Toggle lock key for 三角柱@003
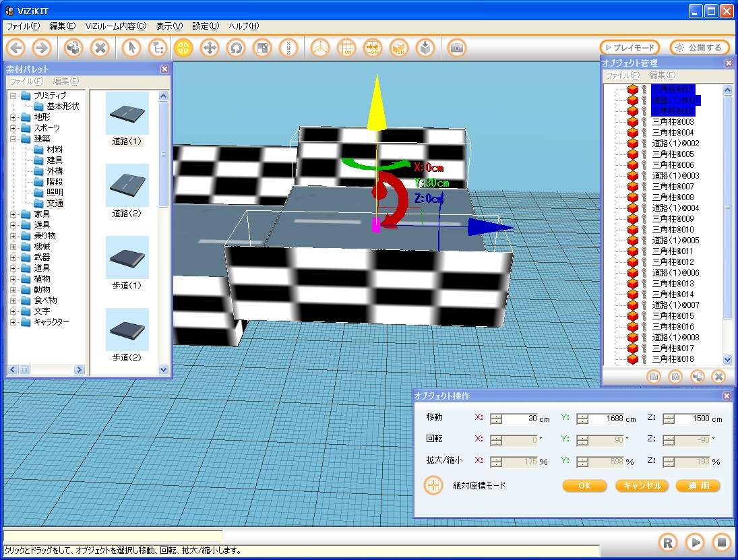 [x=644, y=122]
